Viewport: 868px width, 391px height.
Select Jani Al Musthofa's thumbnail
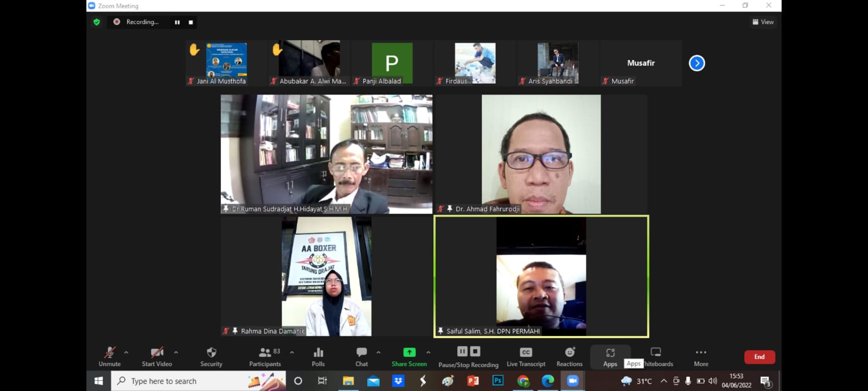click(x=226, y=63)
